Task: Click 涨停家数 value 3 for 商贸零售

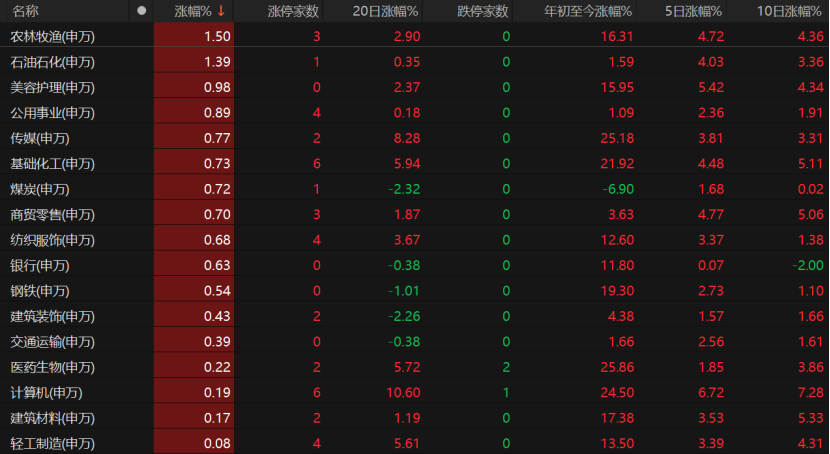Action: (317, 214)
